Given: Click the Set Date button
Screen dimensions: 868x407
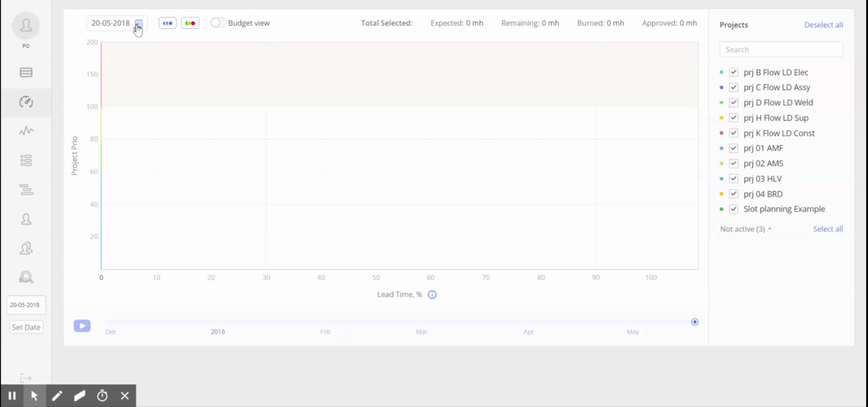Looking at the screenshot, I should click(26, 327).
